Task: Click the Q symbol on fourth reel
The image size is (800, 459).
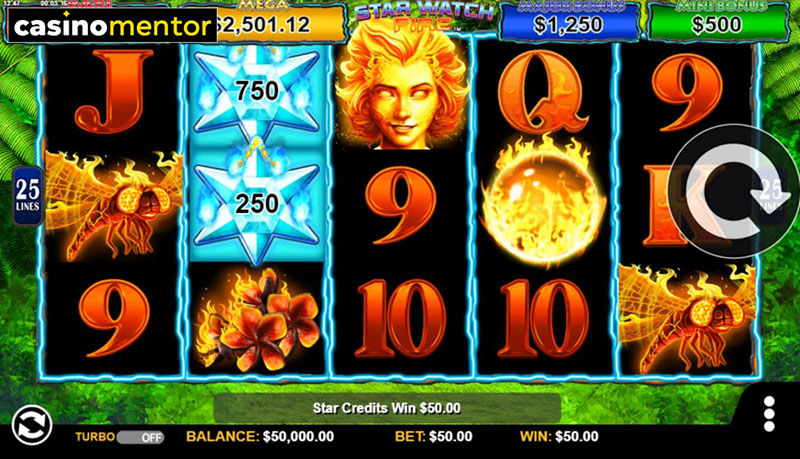Action: pos(543,91)
